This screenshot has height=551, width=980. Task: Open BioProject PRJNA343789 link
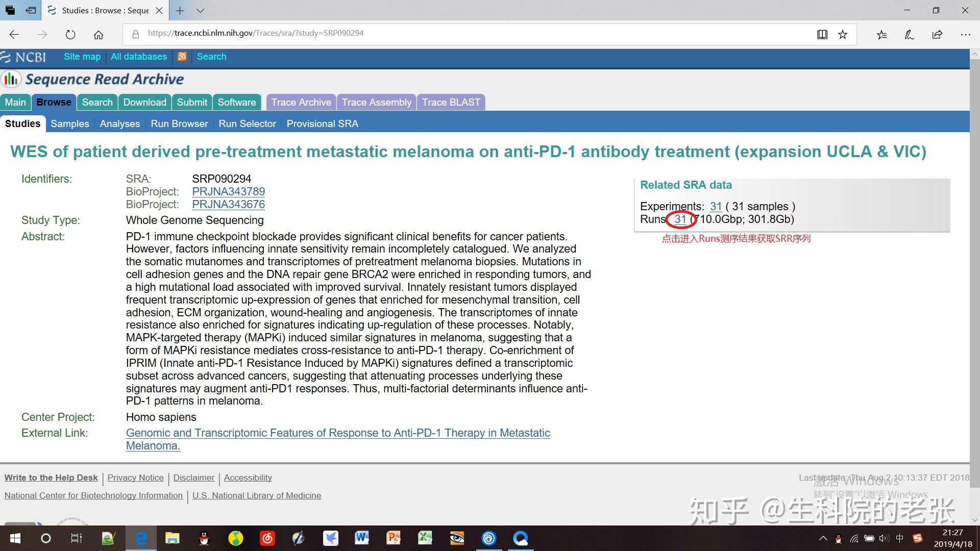click(x=228, y=191)
